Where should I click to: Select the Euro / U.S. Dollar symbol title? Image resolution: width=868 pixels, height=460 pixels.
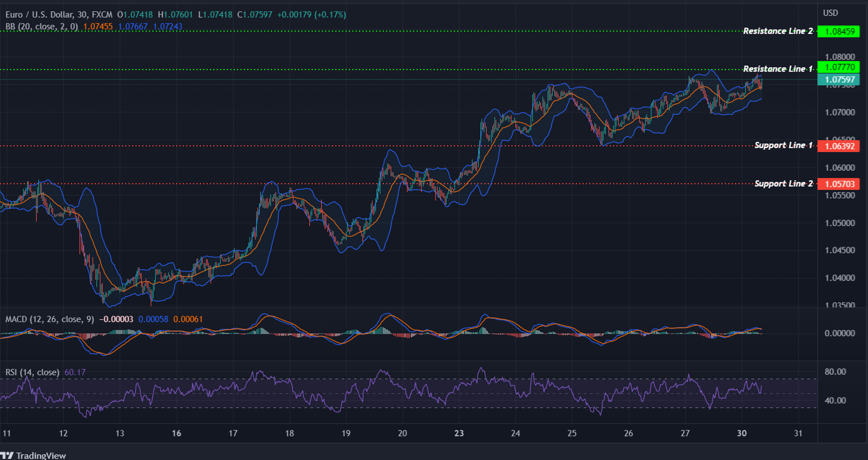click(x=39, y=14)
